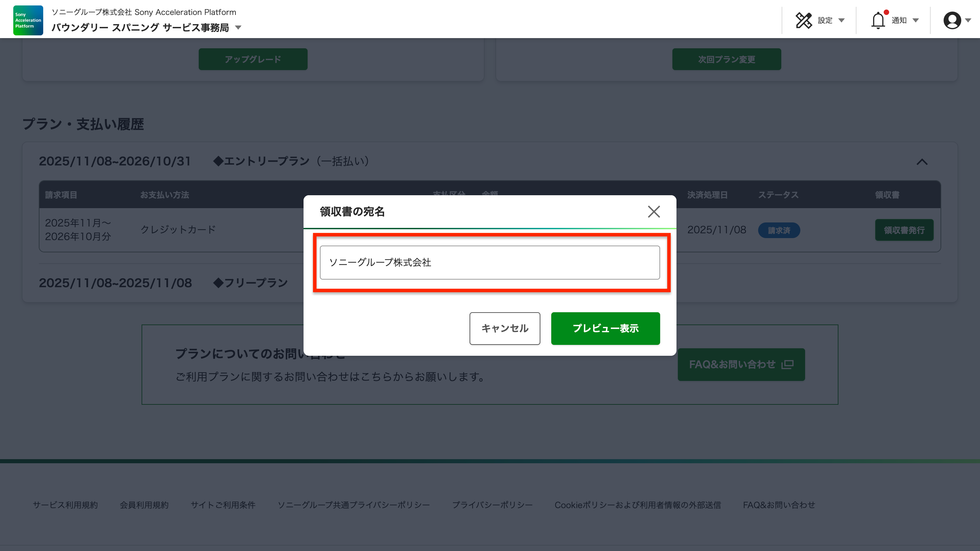This screenshot has width=980, height=551.
Task: Open the 設定 dropdown arrow
Action: tap(842, 20)
